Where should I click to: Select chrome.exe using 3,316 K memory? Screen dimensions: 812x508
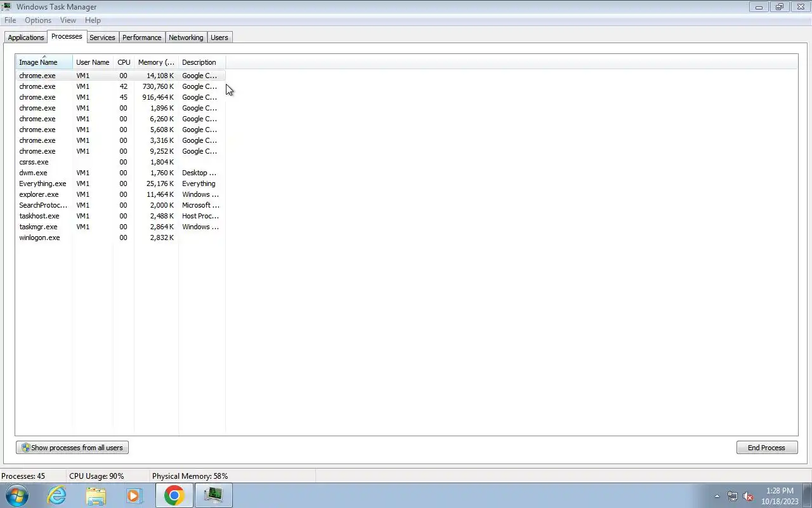(121, 140)
